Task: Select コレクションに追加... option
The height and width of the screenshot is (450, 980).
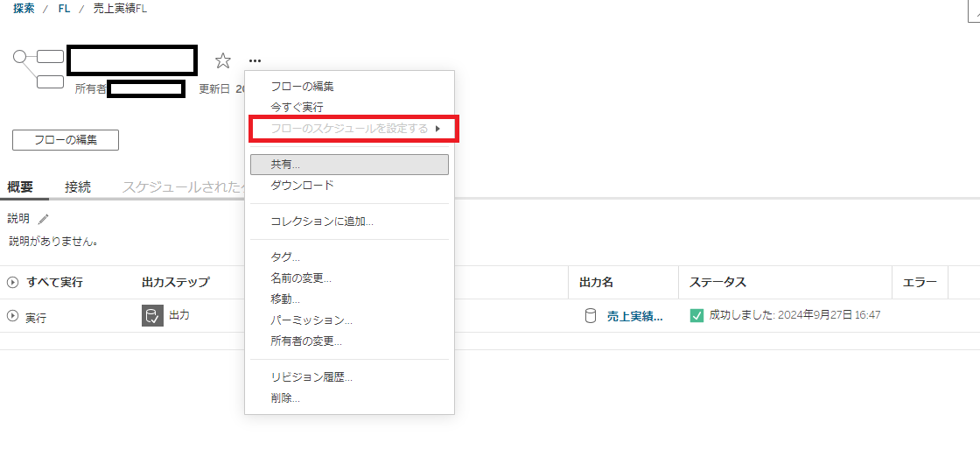Action: (x=349, y=221)
